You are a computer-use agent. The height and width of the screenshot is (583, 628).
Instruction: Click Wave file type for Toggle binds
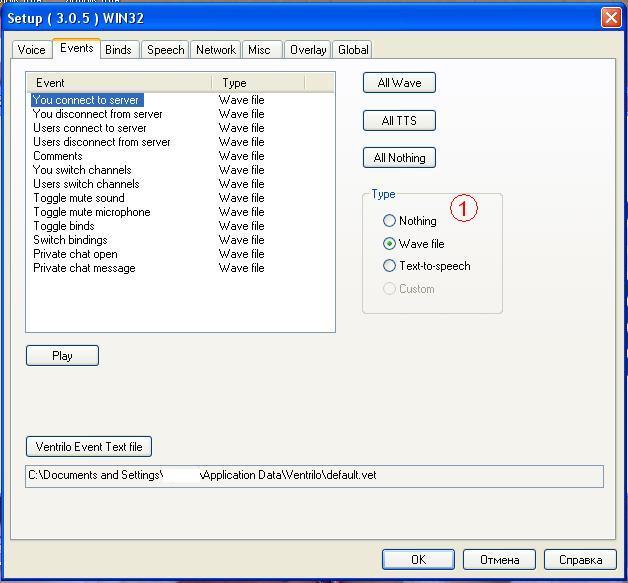(x=242, y=226)
